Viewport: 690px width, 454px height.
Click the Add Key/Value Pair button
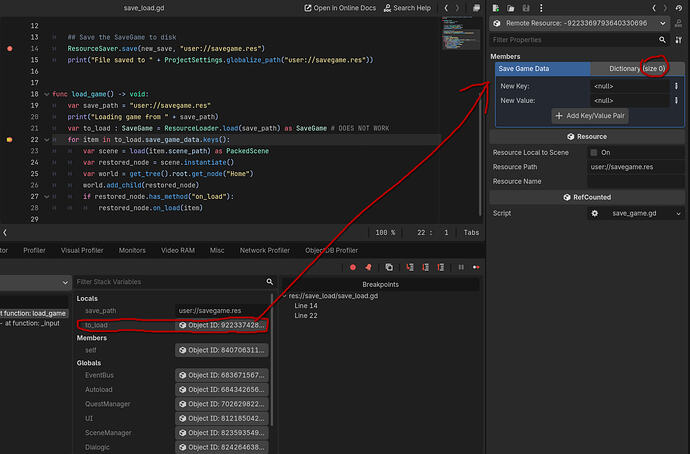coord(589,116)
